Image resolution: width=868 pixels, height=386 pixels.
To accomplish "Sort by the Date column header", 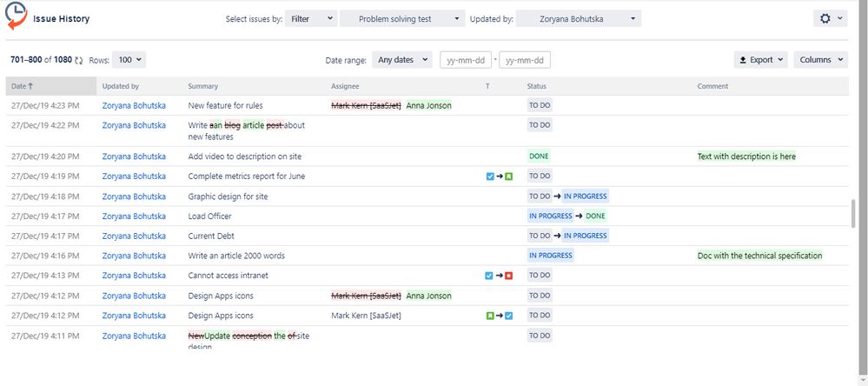I will pos(51,86).
